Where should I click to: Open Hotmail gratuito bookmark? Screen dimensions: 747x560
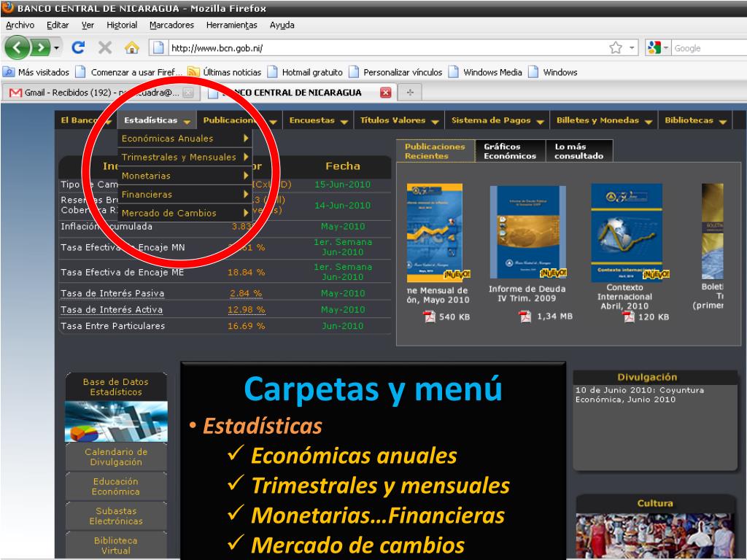[306, 72]
